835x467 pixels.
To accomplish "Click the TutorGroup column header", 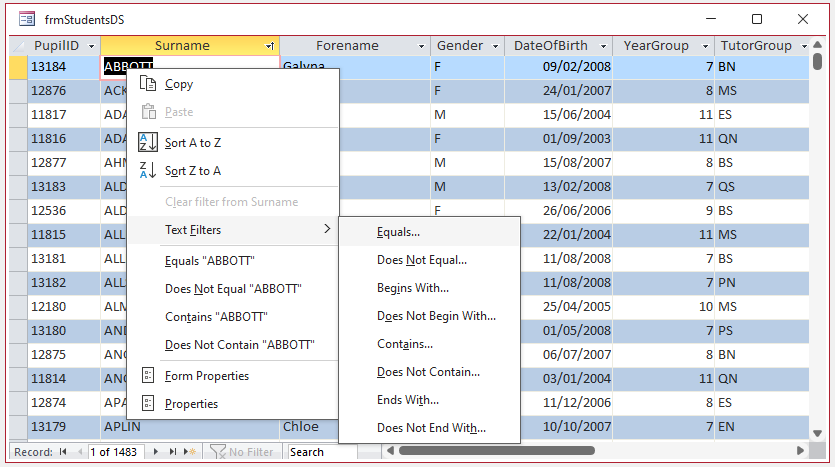I will (x=762, y=46).
